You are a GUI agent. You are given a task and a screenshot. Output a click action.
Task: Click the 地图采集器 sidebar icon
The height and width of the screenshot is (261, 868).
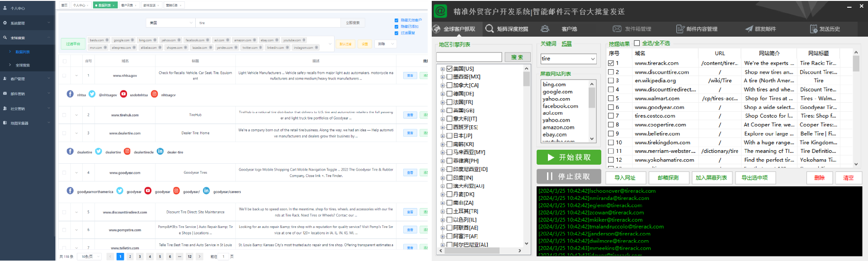(x=5, y=123)
